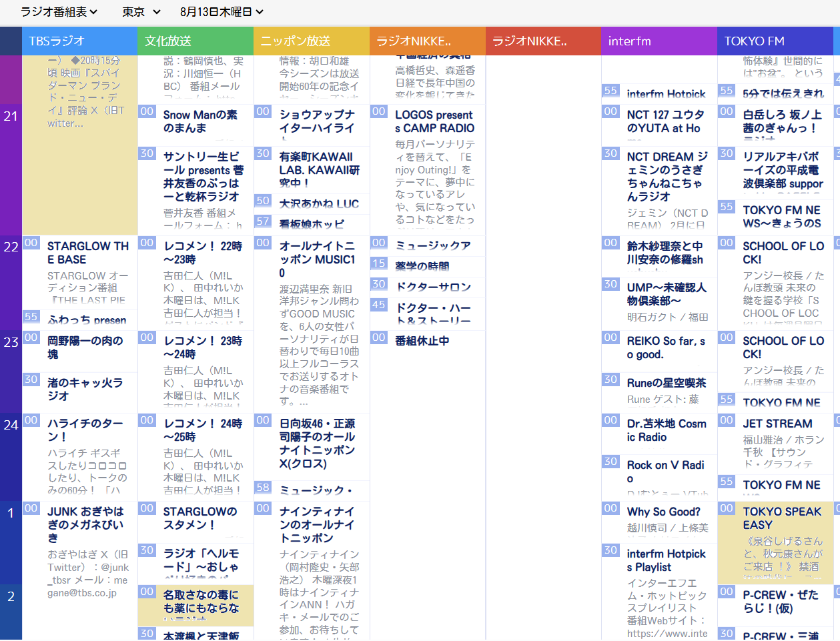The height and width of the screenshot is (641, 840).
Task: Open 名取さなの毒にも薬にもならな program
Action: click(x=201, y=604)
